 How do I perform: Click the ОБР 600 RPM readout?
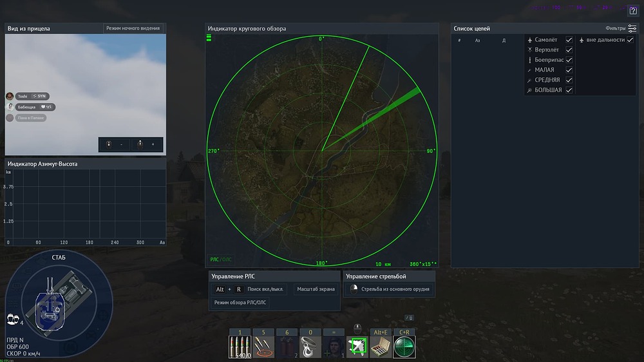coord(17,347)
